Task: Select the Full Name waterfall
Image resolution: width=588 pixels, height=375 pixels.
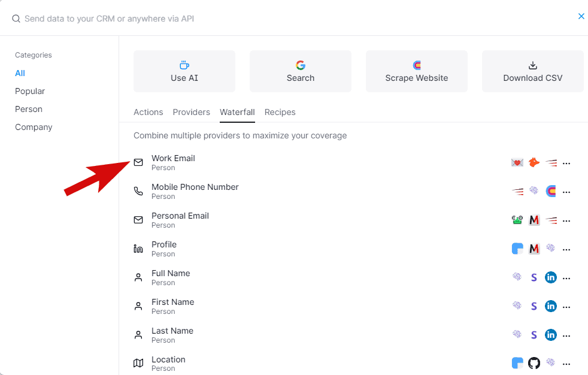Action: pos(353,277)
